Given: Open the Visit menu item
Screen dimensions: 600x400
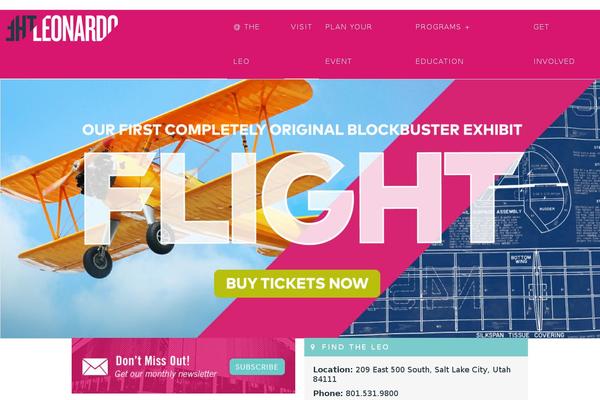Looking at the screenshot, I should 301,27.
